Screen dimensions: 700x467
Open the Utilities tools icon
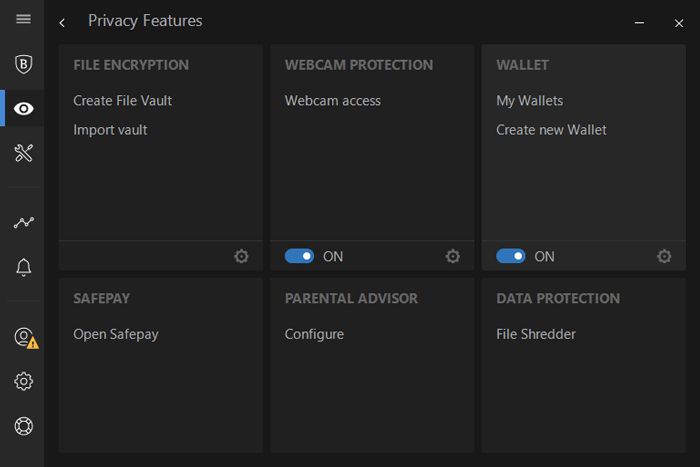tap(24, 152)
